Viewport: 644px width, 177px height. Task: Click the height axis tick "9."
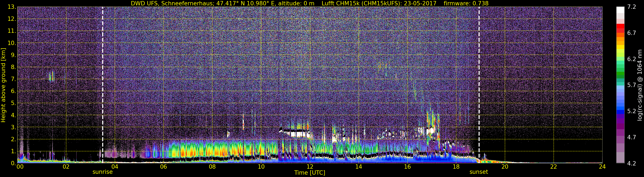tap(13, 55)
